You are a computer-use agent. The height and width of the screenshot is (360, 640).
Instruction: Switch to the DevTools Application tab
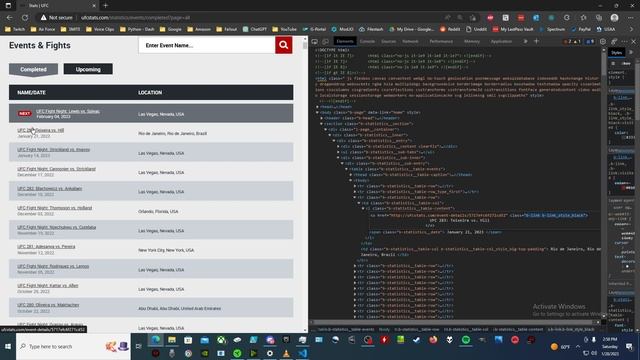(501, 41)
